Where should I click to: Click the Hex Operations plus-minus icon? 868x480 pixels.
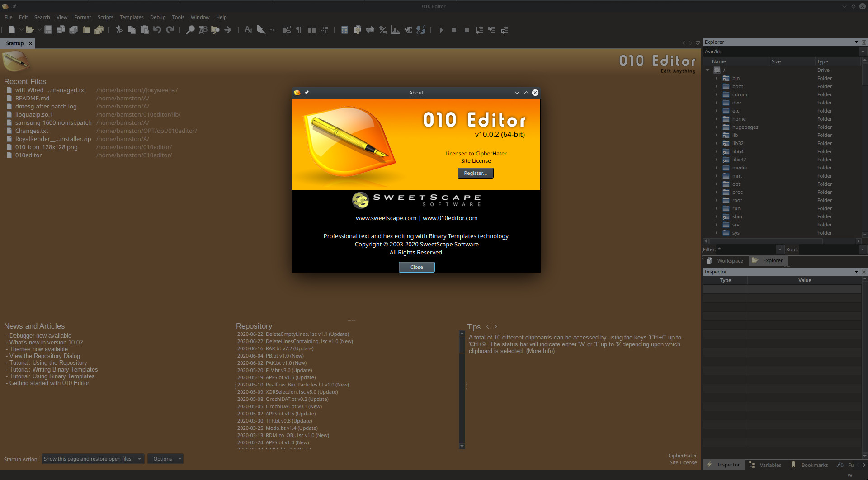(x=382, y=30)
